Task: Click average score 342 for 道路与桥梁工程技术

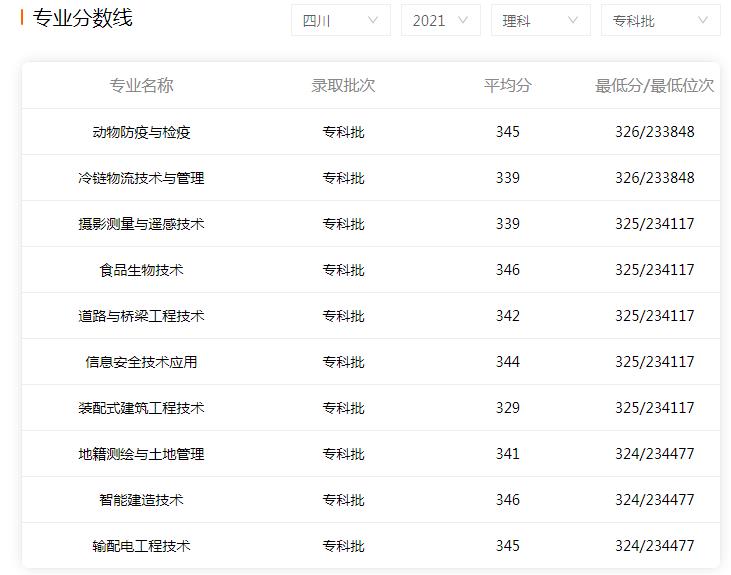Action: click(x=508, y=316)
